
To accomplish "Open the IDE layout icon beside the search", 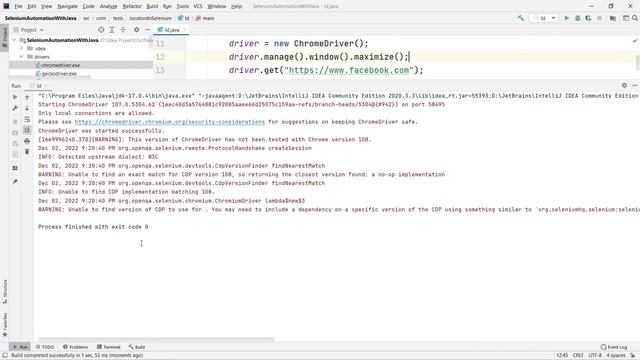I will click(625, 18).
